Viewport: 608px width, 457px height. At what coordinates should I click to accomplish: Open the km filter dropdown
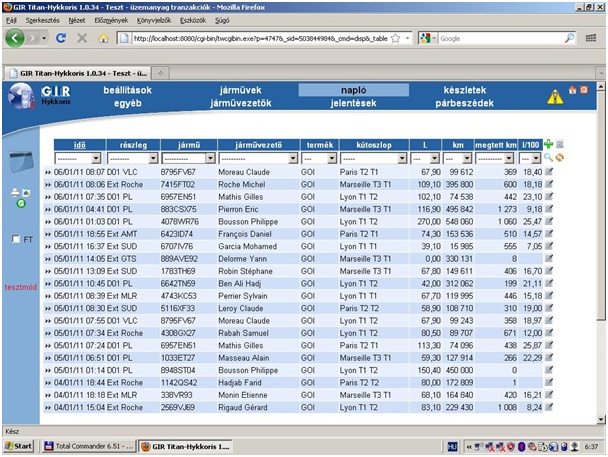click(467, 158)
